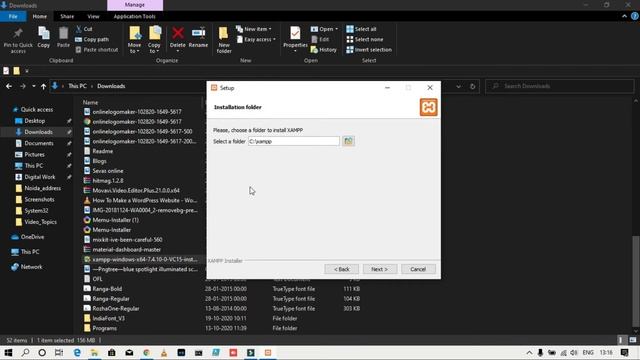Image resolution: width=640 pixels, height=360 pixels.
Task: Click the installation folder path field
Action: click(293, 141)
